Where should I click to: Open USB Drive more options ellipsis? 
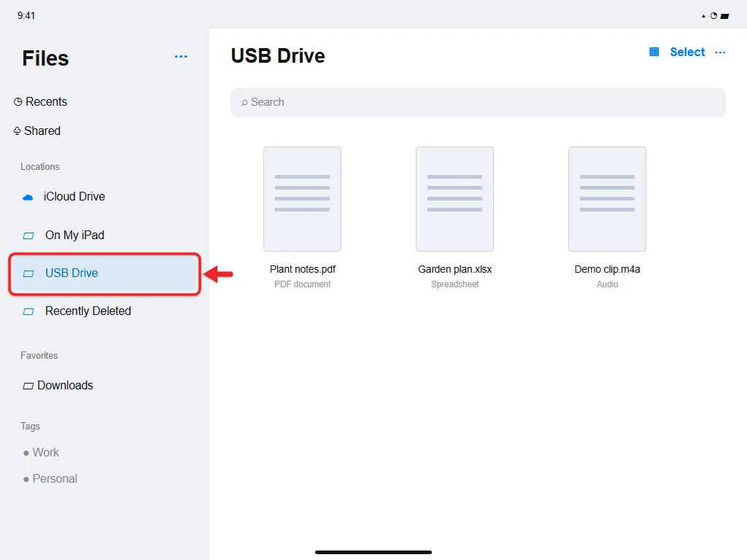[720, 52]
